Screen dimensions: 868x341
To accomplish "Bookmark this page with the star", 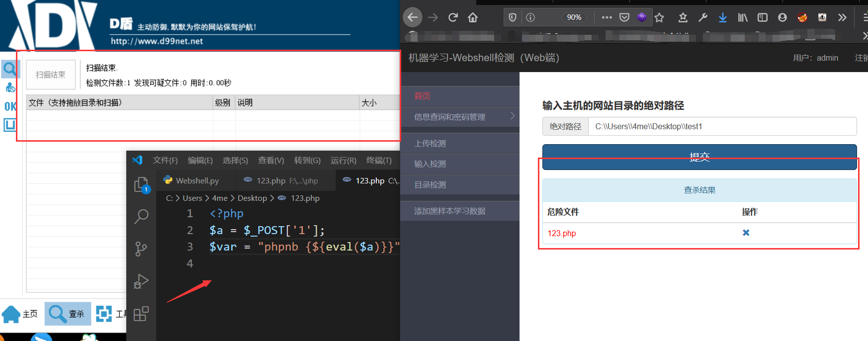I will (x=659, y=17).
